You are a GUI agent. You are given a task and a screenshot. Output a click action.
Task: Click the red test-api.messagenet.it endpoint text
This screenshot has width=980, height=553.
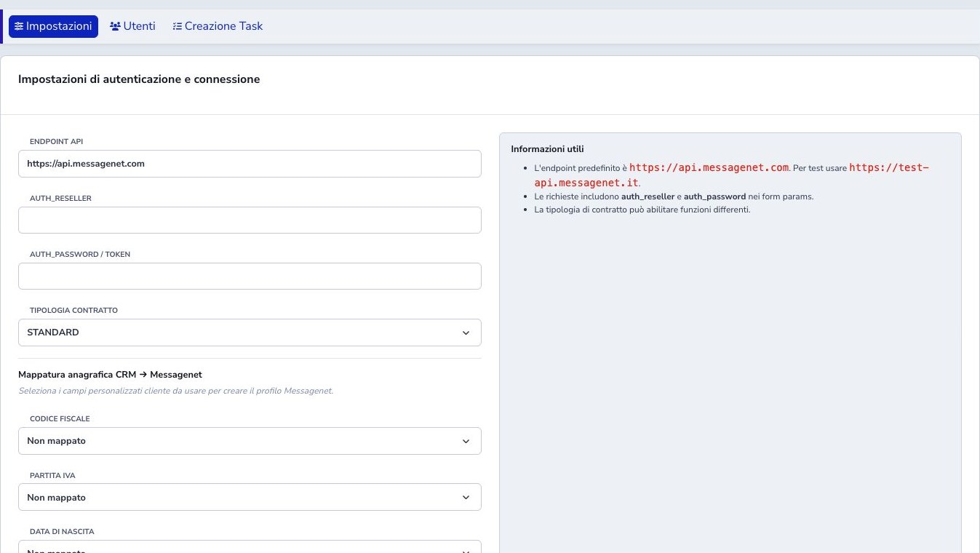tap(732, 175)
